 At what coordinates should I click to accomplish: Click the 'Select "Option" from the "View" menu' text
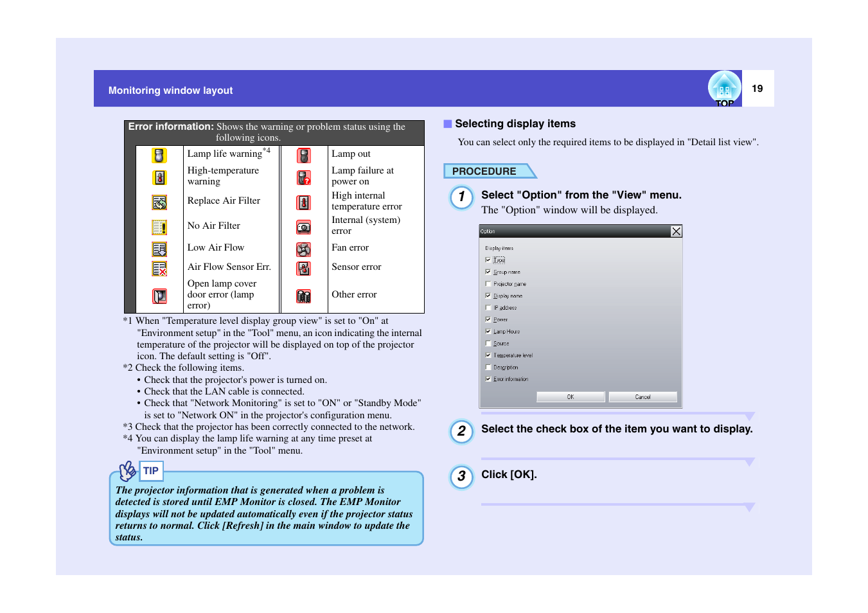tap(581, 195)
